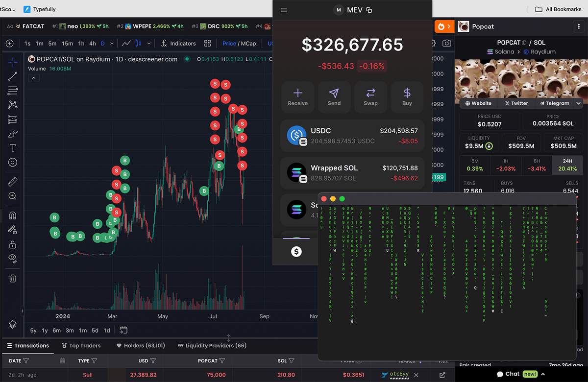Open Liquidity Providers (66) tab

212,345
